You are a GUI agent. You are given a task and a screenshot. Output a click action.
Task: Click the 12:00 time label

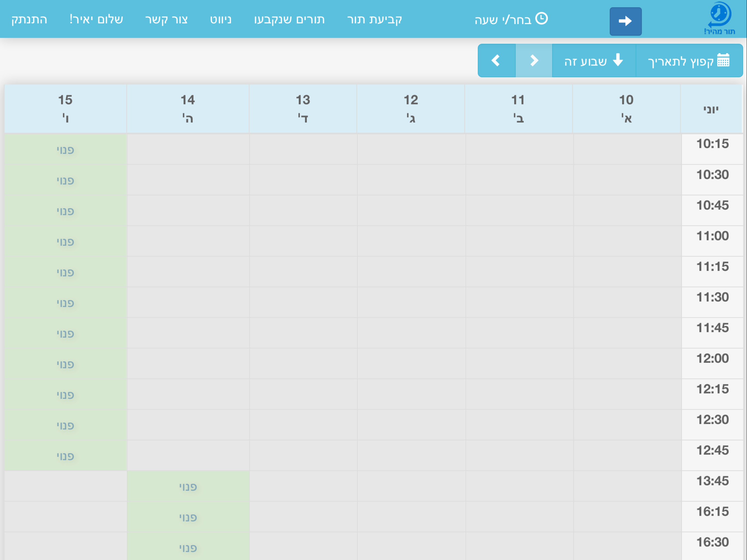click(x=713, y=358)
